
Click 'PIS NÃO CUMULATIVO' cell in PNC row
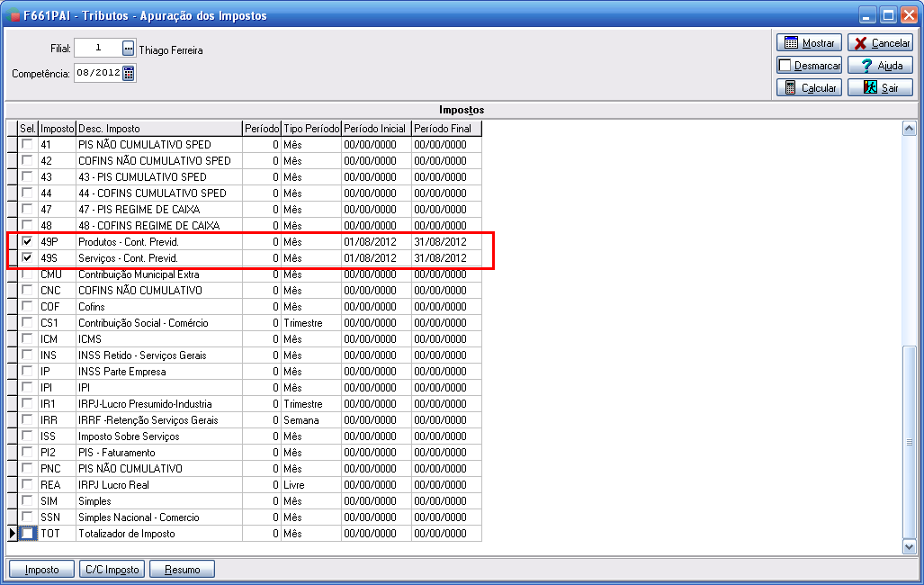coord(159,468)
